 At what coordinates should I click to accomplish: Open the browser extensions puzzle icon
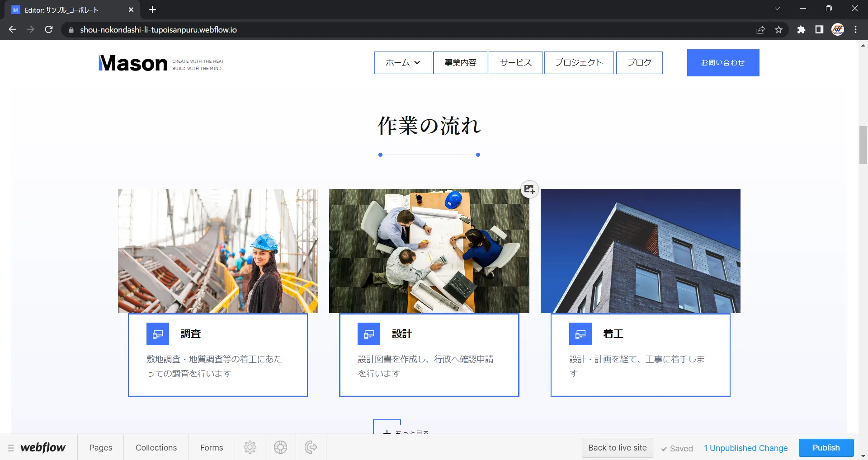click(x=802, y=29)
